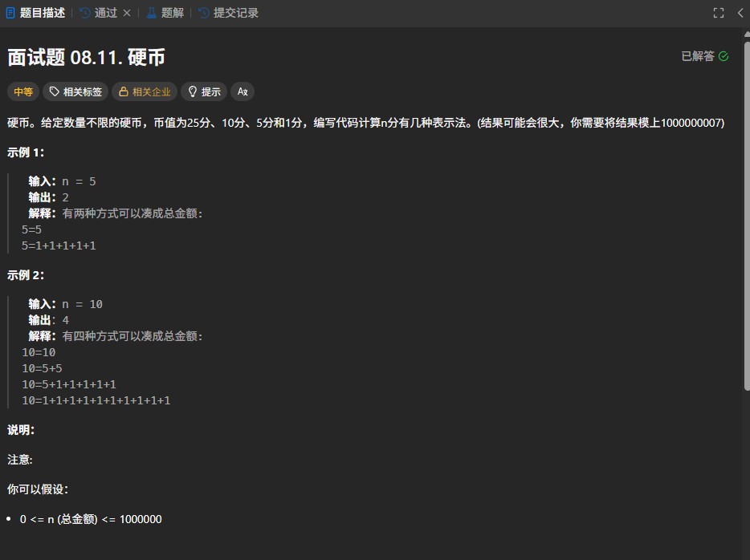Click the lock icon on 相关企业
This screenshot has width=750, height=560.
click(124, 91)
